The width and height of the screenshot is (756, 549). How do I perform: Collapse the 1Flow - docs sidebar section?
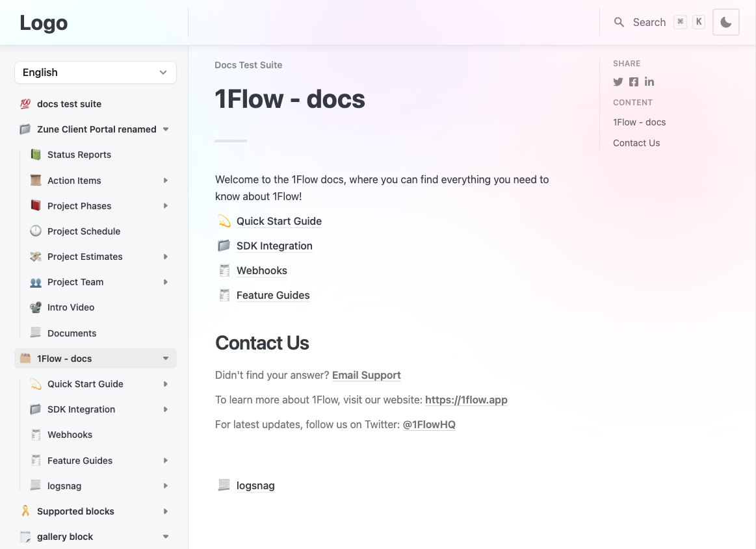tap(166, 359)
